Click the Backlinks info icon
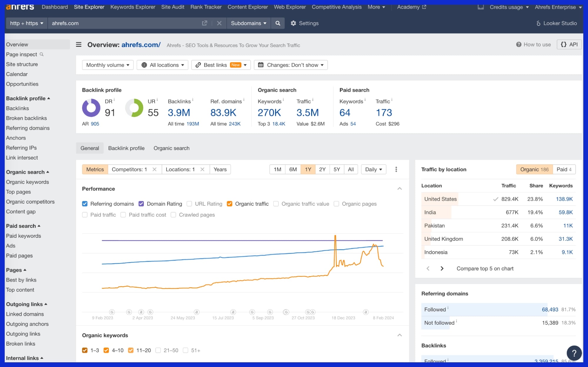Screen dimensions: 588x367 tap(193, 100)
